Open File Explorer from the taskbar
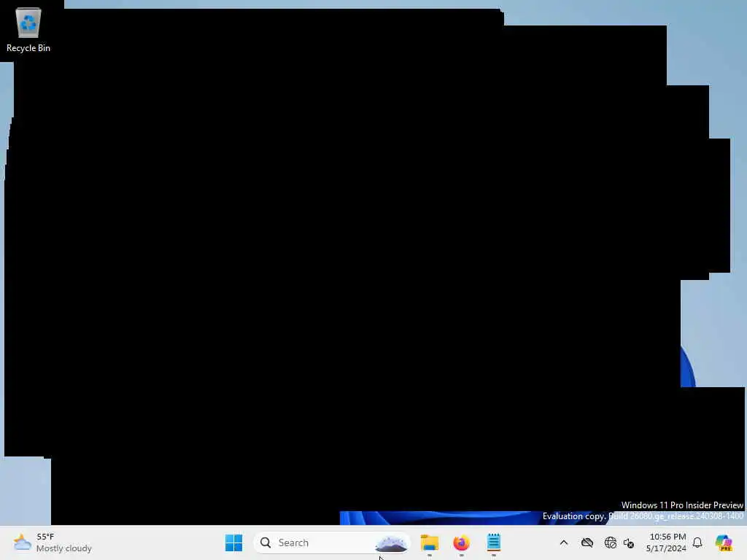Viewport: 747px width, 560px height. click(x=429, y=542)
